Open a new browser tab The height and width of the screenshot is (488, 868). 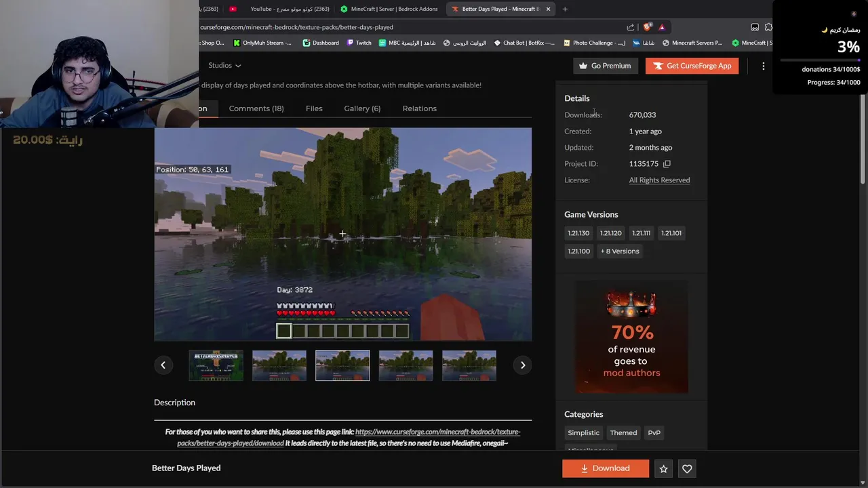[x=565, y=9]
